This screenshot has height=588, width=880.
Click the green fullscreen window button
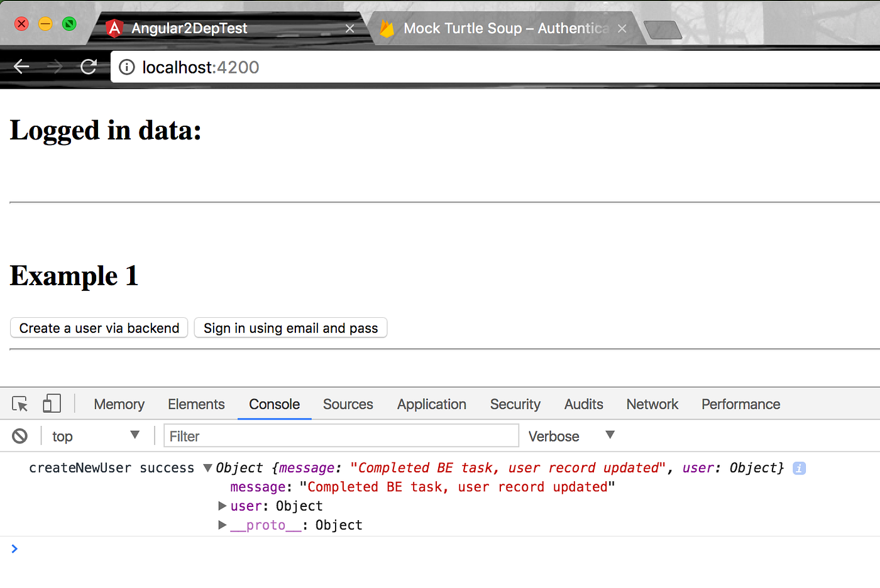tap(69, 24)
